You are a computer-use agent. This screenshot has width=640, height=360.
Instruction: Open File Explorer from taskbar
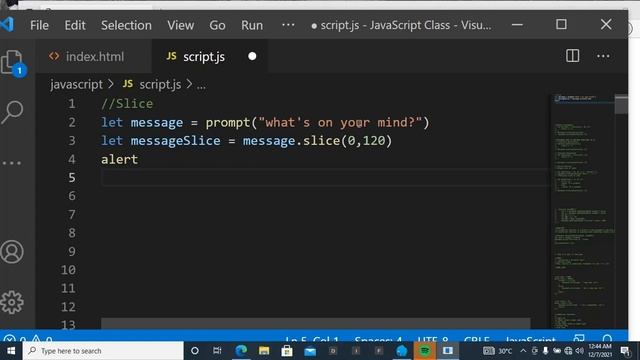pos(264,351)
